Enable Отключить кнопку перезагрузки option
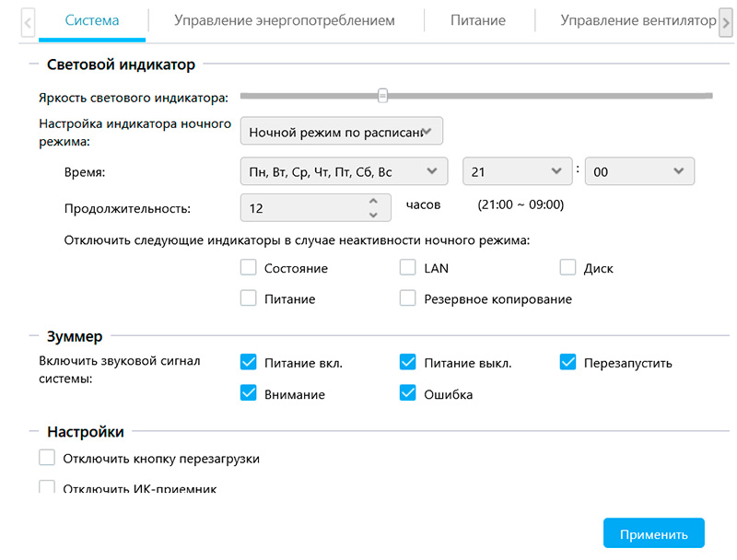This screenshot has height=560, width=737. [x=48, y=458]
